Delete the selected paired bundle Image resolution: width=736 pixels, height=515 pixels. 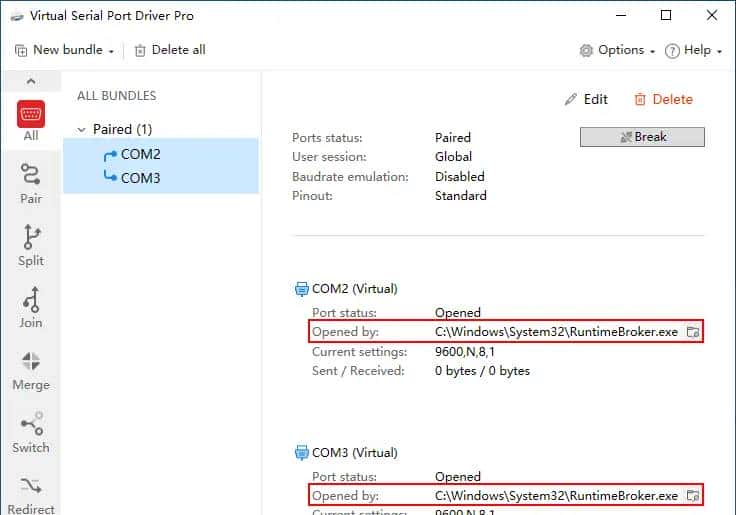[663, 99]
